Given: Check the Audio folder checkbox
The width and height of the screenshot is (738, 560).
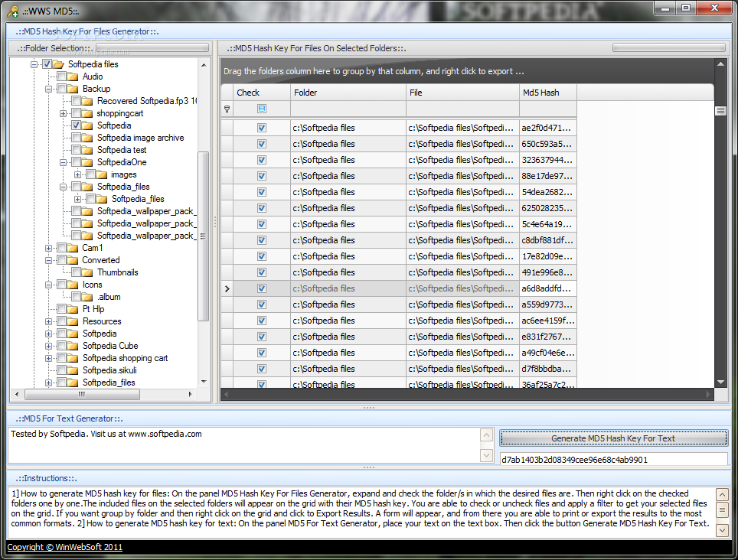Looking at the screenshot, I should pos(61,77).
